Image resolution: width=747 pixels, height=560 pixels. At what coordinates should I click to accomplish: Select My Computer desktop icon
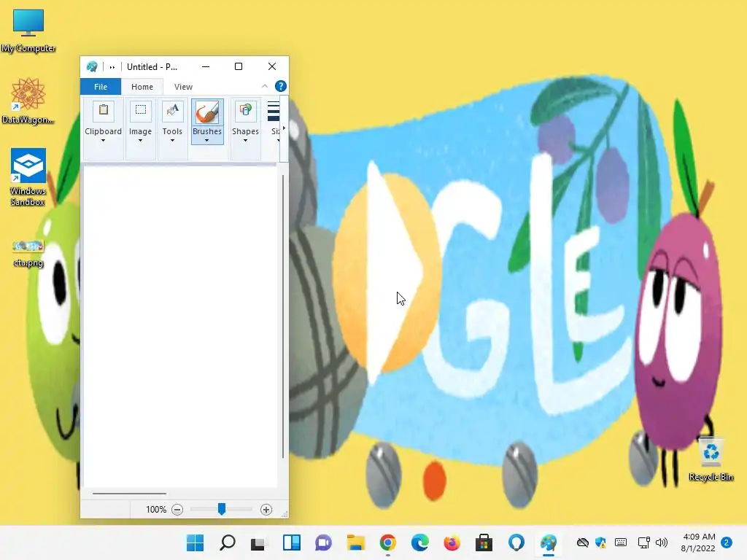click(28, 31)
